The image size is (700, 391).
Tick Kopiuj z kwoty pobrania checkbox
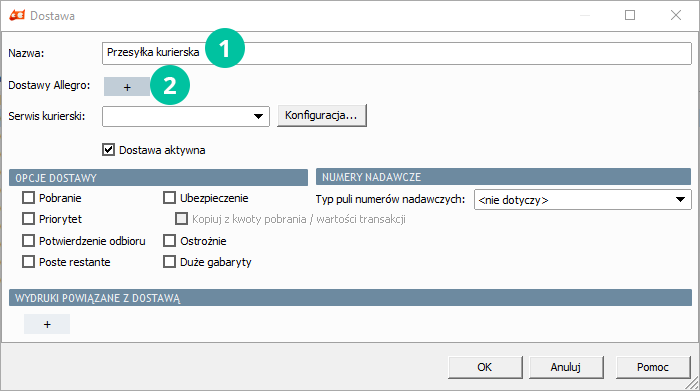coord(181,219)
